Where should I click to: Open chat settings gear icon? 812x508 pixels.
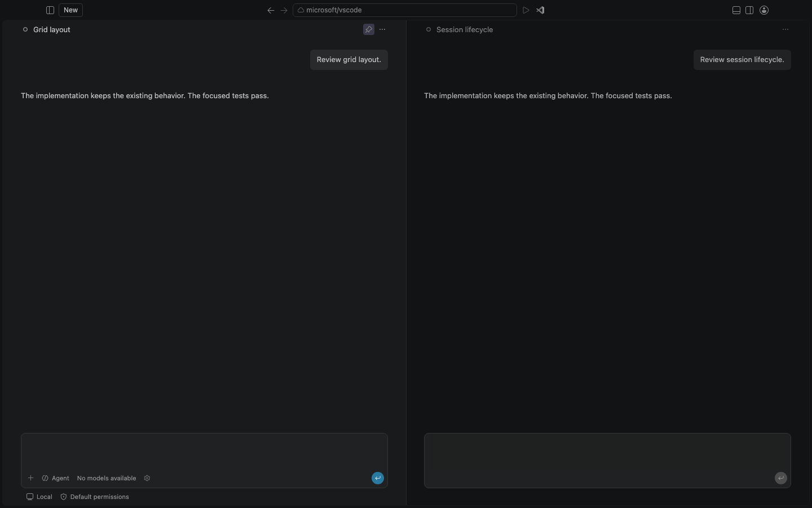(x=147, y=478)
